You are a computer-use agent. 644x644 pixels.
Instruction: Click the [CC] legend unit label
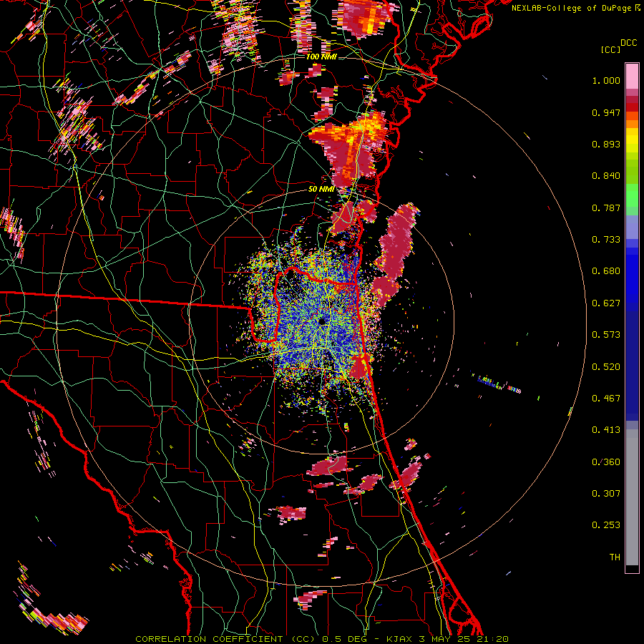(610, 49)
